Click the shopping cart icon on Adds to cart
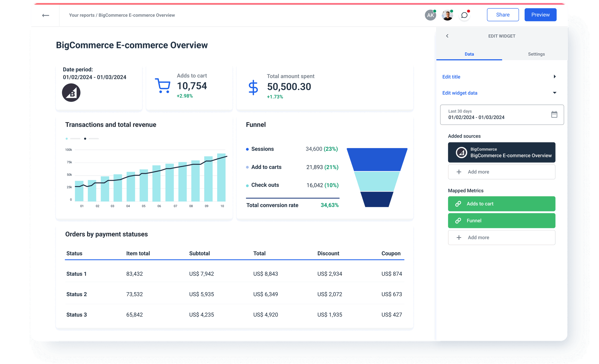The height and width of the screenshot is (364, 599). pyautogui.click(x=163, y=86)
